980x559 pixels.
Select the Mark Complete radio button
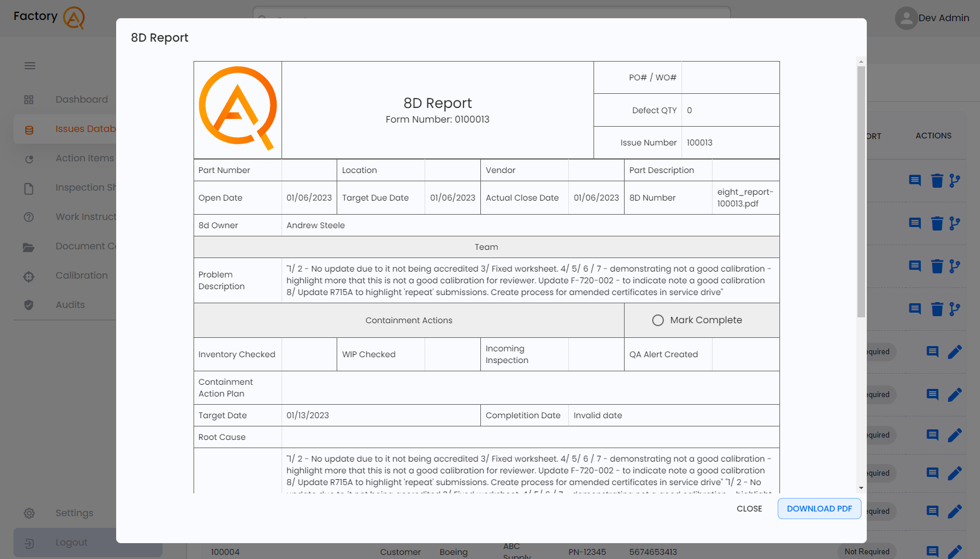657,320
